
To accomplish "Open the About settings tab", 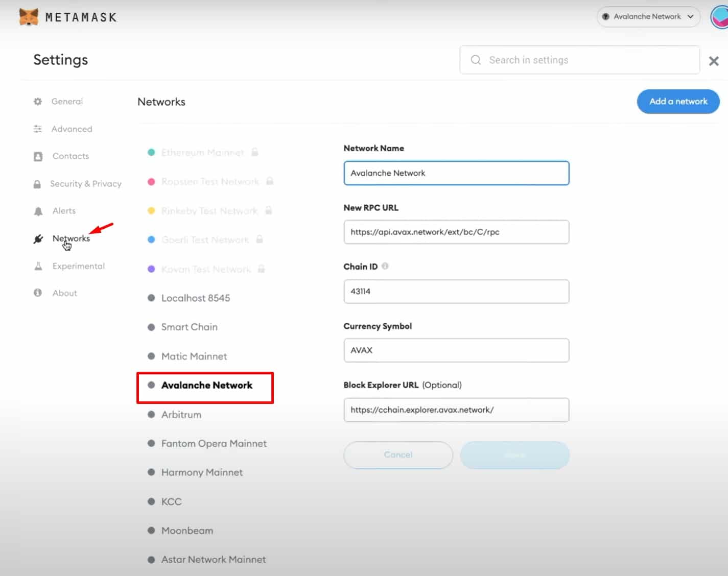I will tap(65, 293).
